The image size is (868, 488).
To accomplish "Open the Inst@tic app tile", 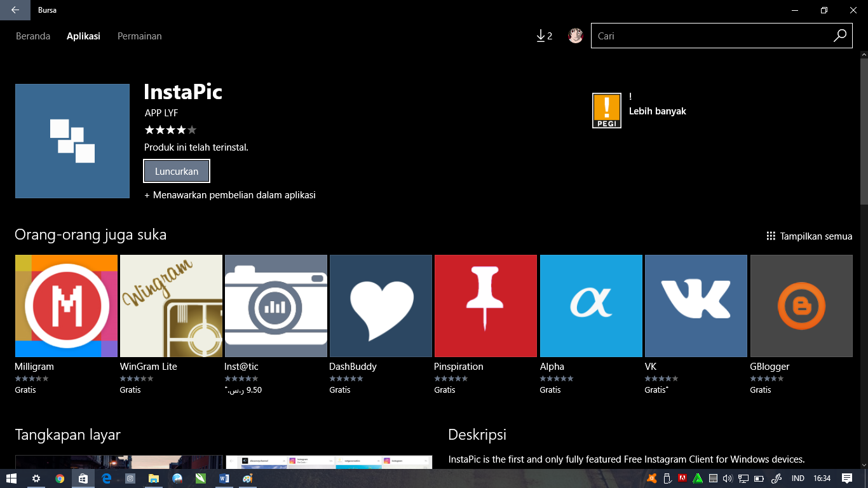I will [x=276, y=306].
